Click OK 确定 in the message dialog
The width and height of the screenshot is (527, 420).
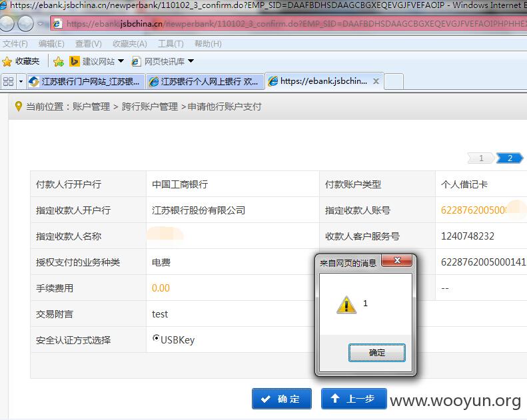(x=377, y=353)
